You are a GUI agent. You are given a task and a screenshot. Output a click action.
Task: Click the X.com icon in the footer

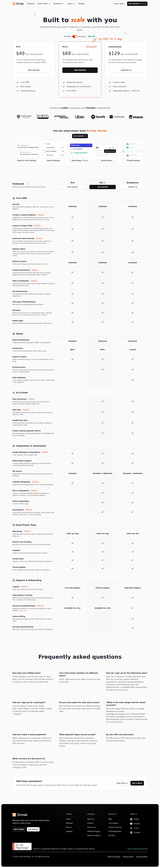click(x=131, y=828)
